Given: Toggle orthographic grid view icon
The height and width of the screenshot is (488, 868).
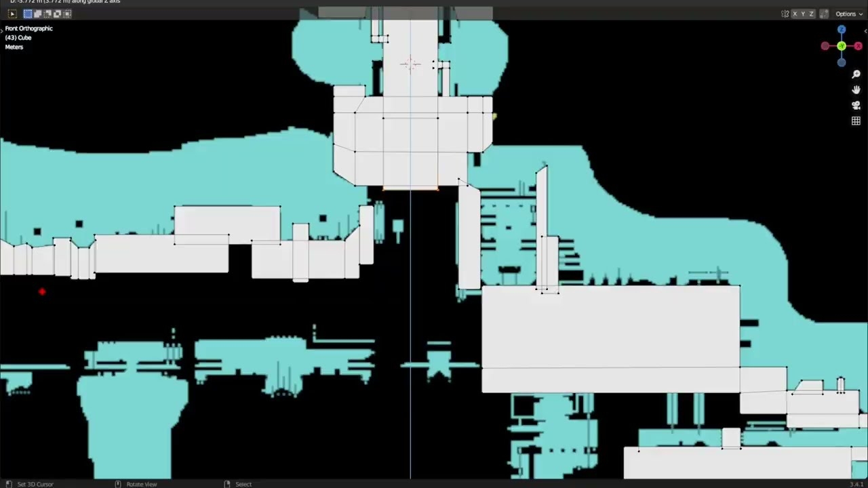Looking at the screenshot, I should coord(856,121).
